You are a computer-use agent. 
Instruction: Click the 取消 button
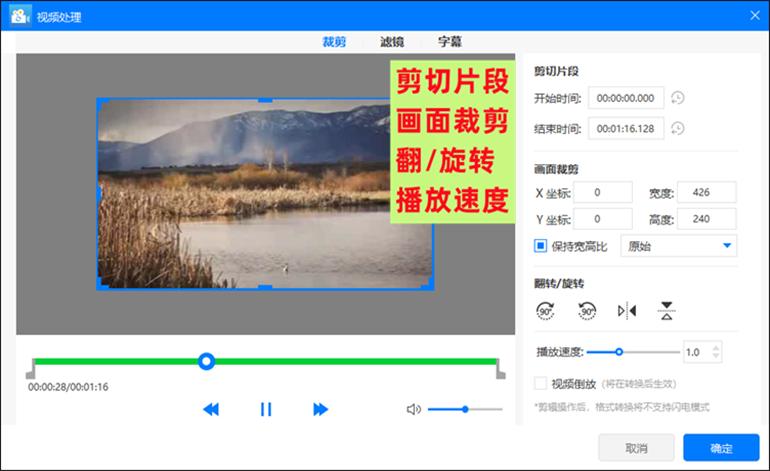tap(636, 447)
